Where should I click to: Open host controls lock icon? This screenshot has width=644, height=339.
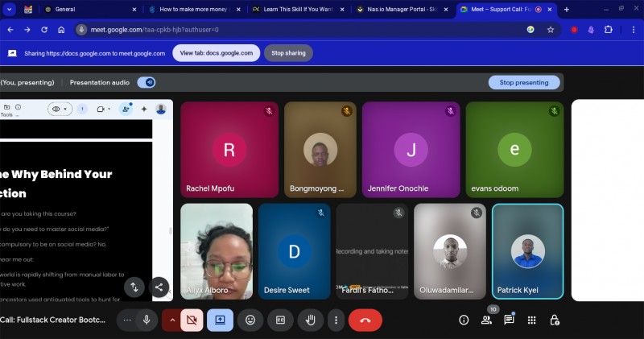[x=554, y=320]
